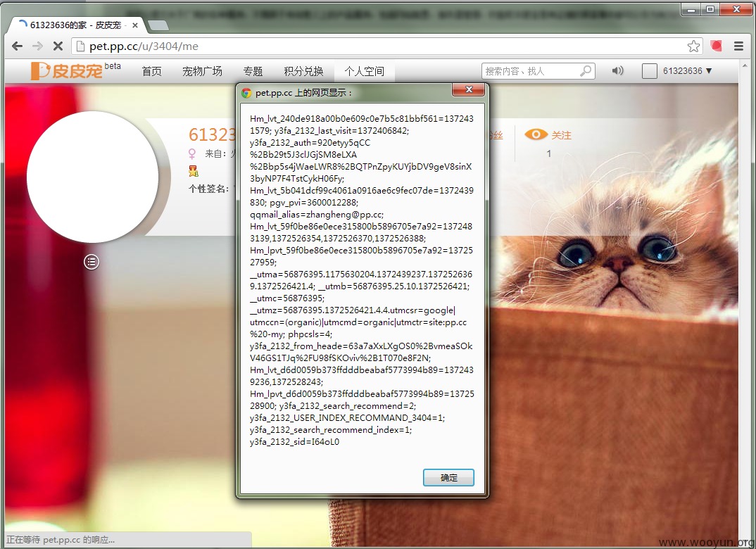Expand the 61323636 account dropdown
Image resolution: width=756 pixels, height=549 pixels.
[688, 71]
